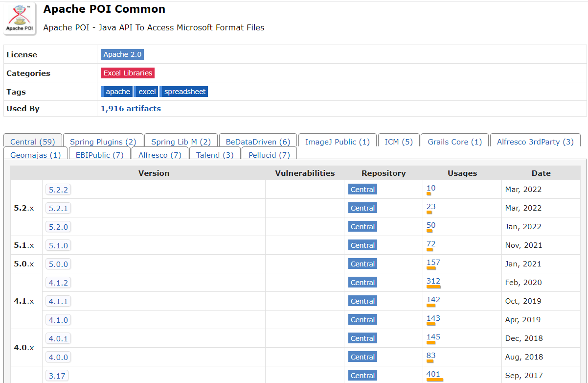Open the 50 usages link for 5.2.0

click(431, 225)
